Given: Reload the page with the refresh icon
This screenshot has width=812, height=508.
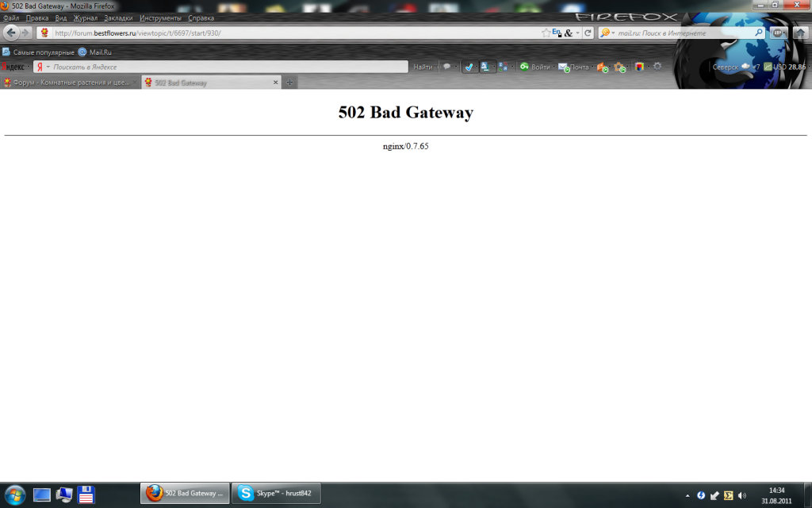Looking at the screenshot, I should point(588,33).
